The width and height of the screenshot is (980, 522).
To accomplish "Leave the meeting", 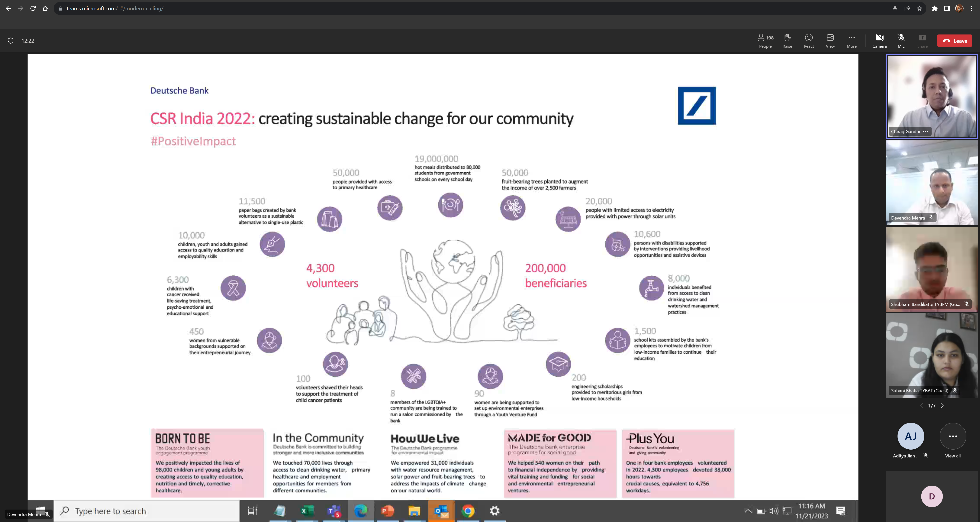I will 955,41.
